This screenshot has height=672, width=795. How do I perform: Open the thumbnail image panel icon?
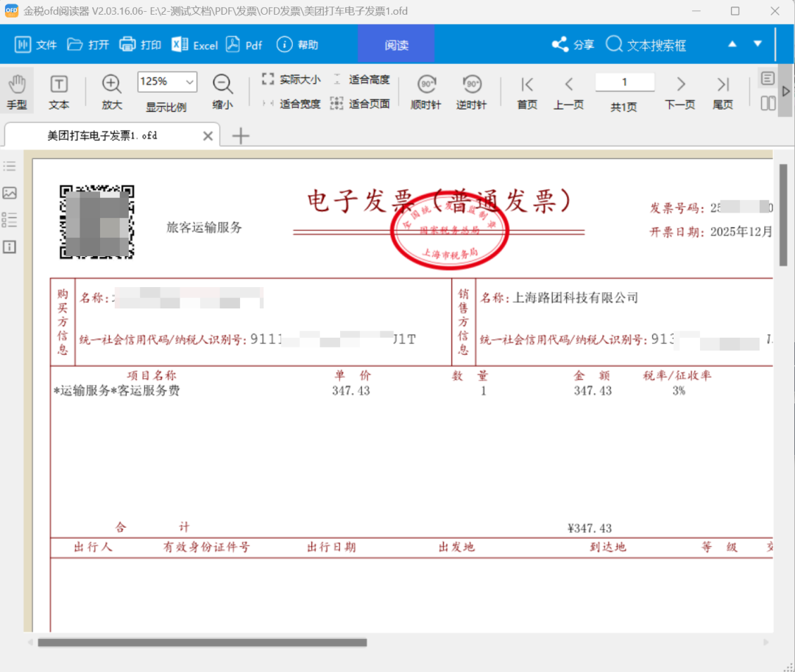tap(10, 193)
